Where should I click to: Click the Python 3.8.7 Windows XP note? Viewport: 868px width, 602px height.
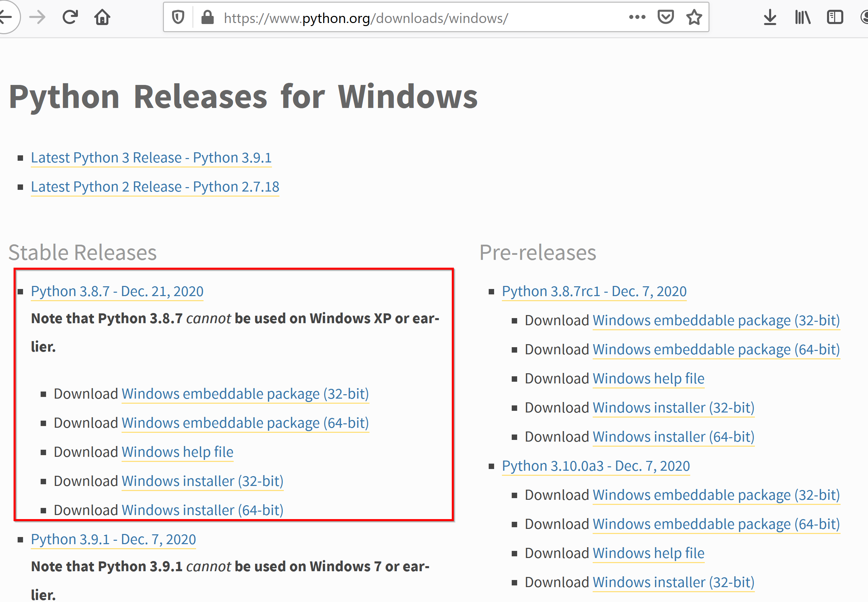(x=235, y=333)
